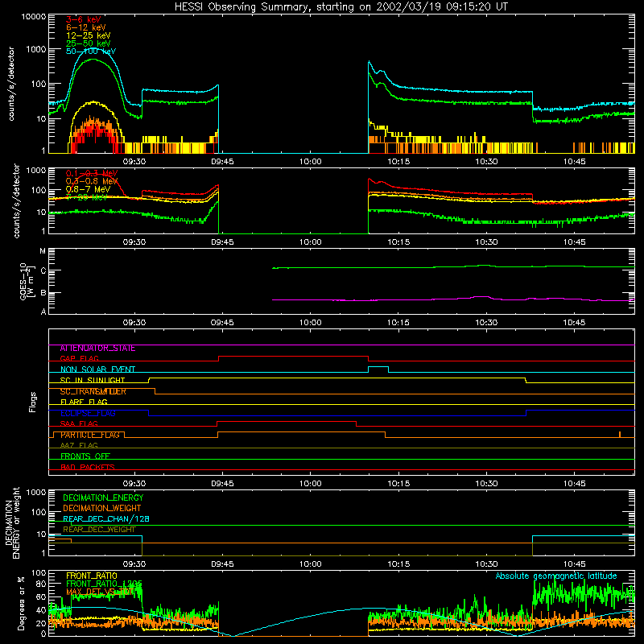This screenshot has height=644, width=644.
Task: Click the PARTICLE_FLAG spike near 10:52
Action: (x=619, y=435)
